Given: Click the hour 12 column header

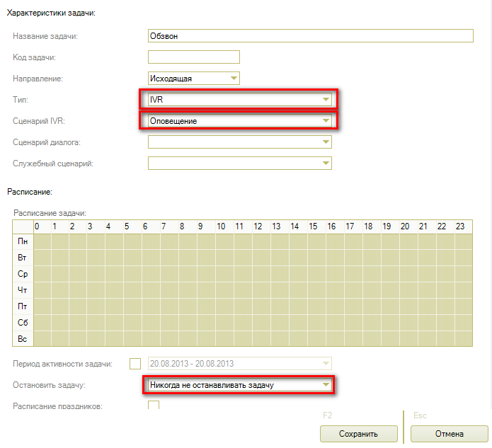Looking at the screenshot, I should (x=258, y=226).
